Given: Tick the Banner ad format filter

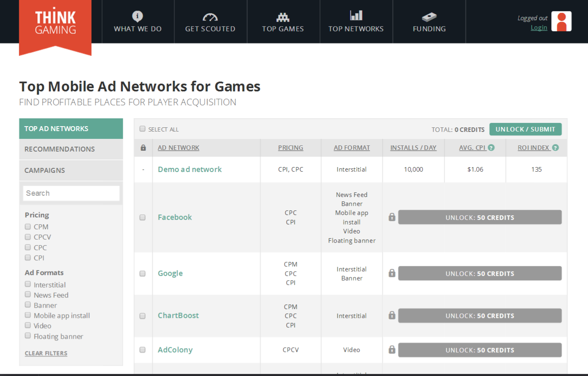Looking at the screenshot, I should click(x=28, y=305).
